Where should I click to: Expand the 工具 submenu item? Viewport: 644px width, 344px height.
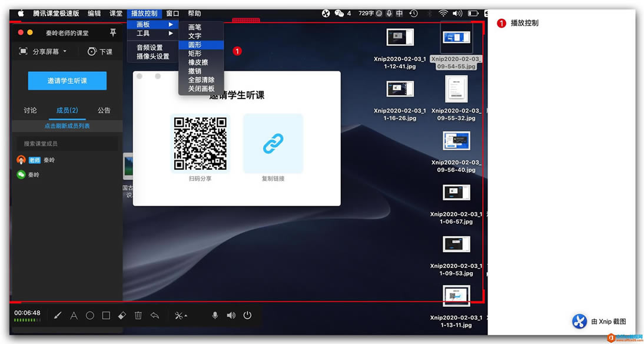[x=153, y=34]
